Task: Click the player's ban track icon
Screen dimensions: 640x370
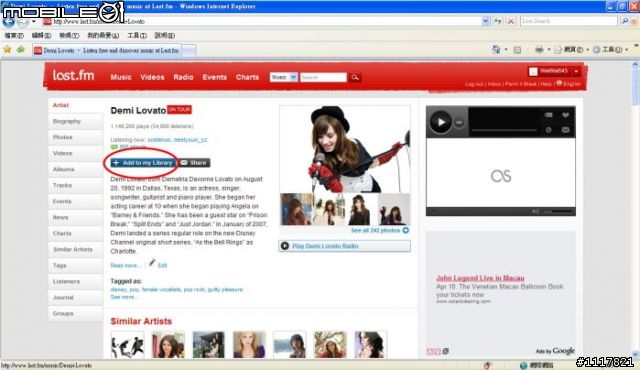Action: [x=549, y=130]
